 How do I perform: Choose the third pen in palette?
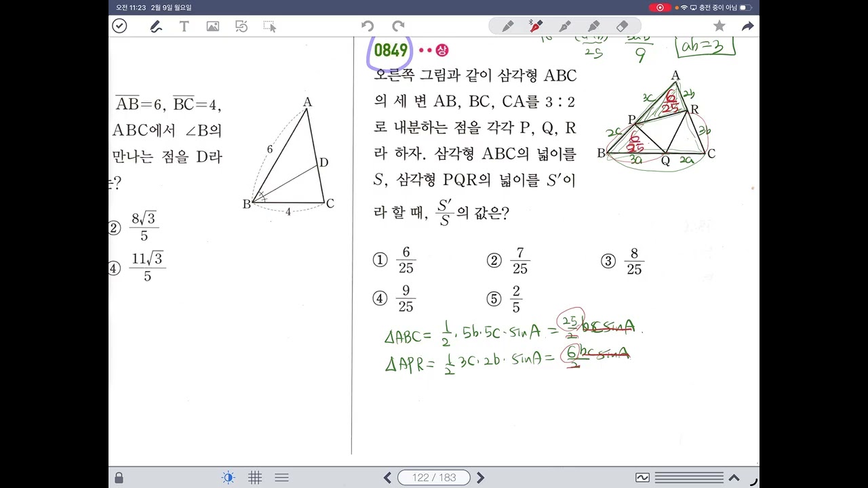(564, 26)
